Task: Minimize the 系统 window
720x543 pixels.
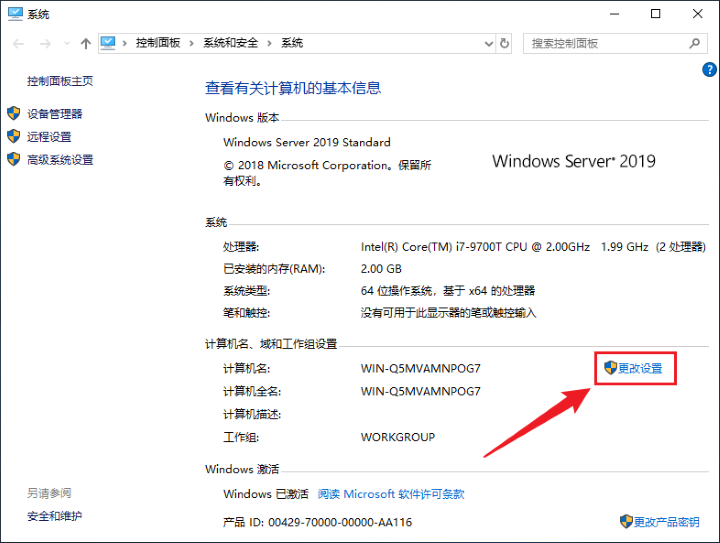Action: [614, 14]
